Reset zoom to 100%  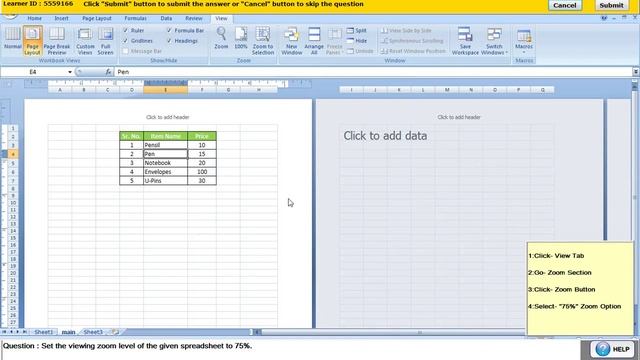click(241, 38)
